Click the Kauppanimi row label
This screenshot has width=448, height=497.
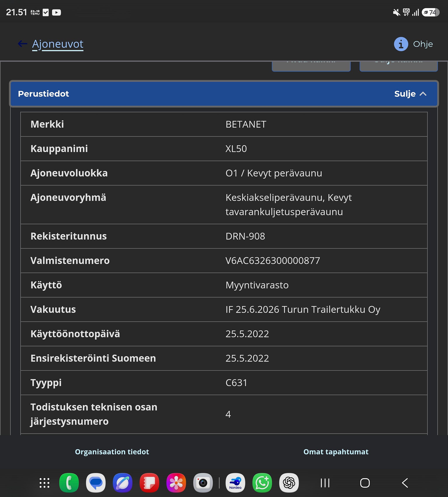[59, 149]
